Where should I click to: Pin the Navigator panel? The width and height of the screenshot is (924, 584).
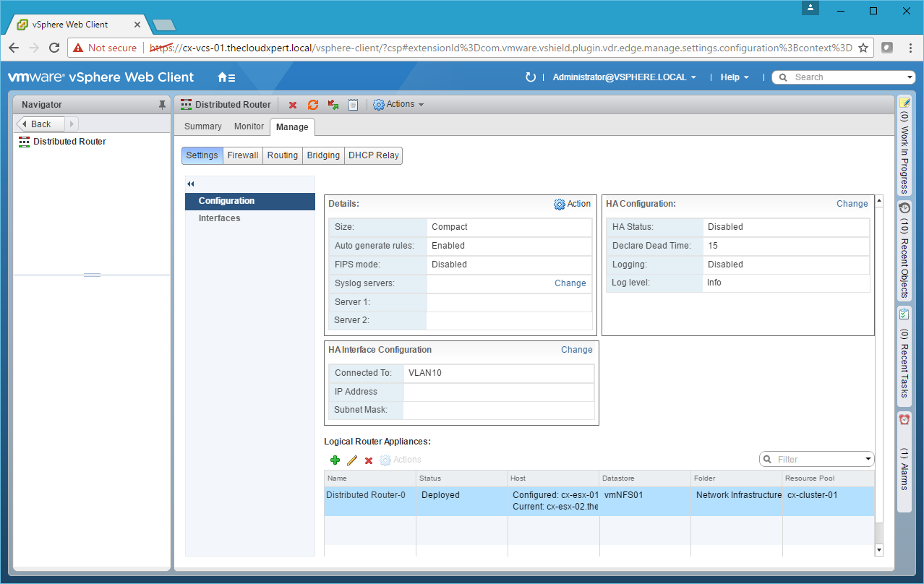[x=163, y=105]
